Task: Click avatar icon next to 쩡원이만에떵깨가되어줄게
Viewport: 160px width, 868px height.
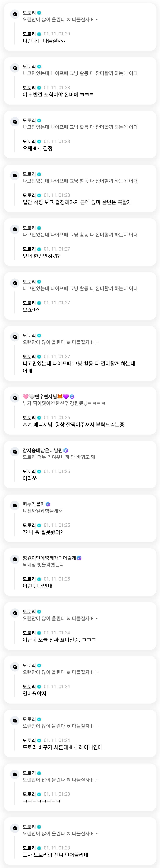Action: pos(15,559)
